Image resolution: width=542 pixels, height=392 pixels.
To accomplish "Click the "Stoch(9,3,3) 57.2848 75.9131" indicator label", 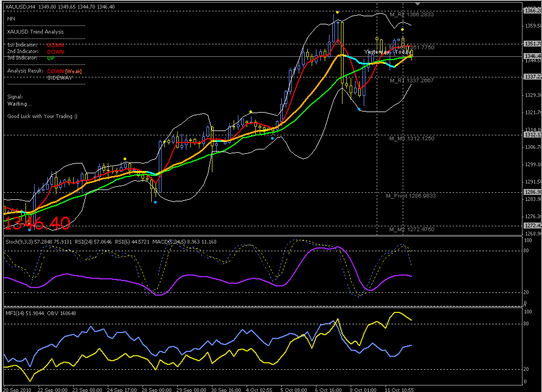I will click(38, 242).
